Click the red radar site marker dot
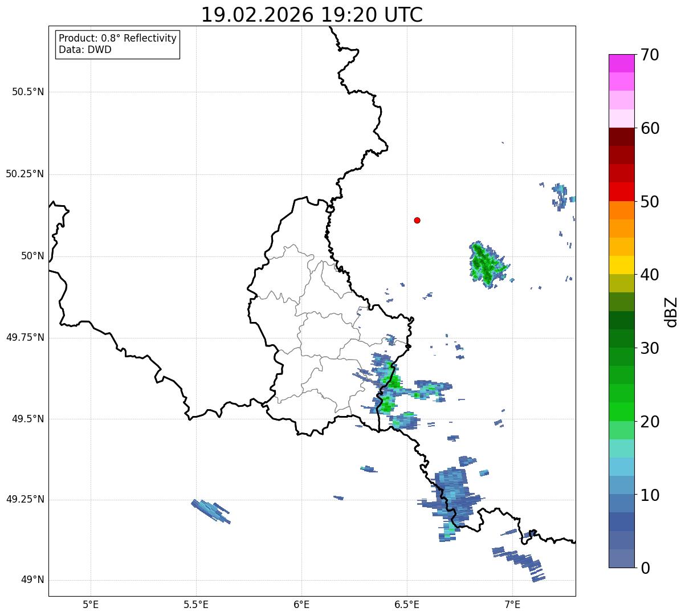This screenshot has width=685, height=616. 417,220
